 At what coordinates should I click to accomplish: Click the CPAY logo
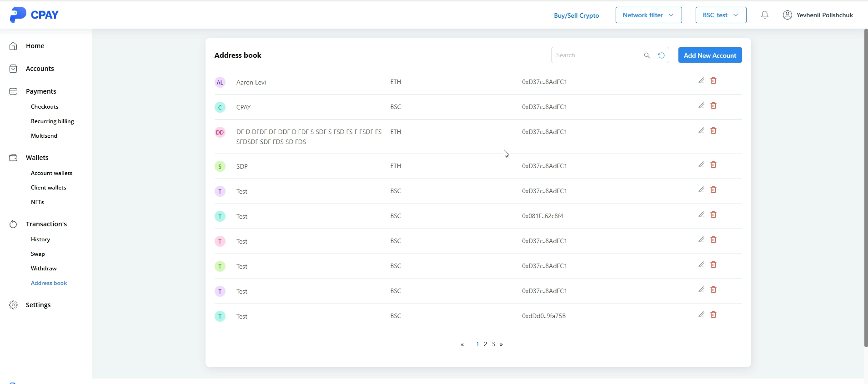[34, 15]
